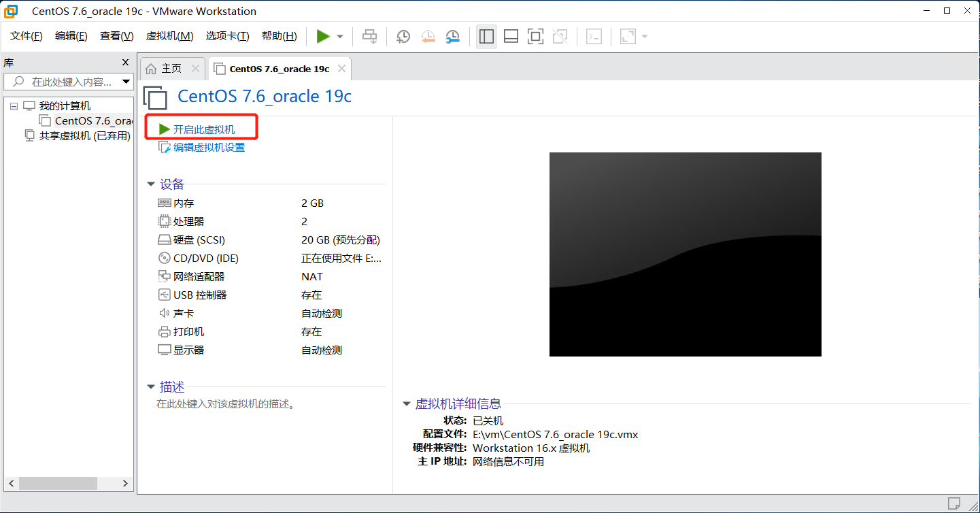Click the 声卡 sound card icon

pos(164,313)
